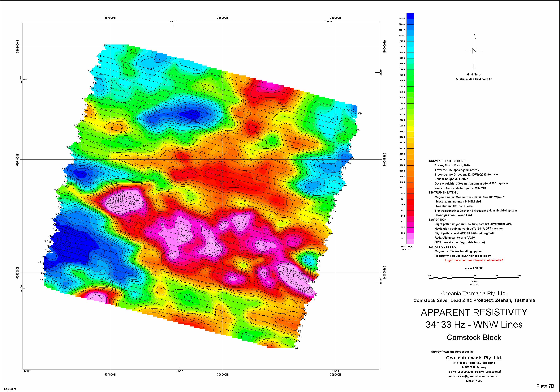Click the Oceania Tasmania Pty. Ltd. text

(x=474, y=293)
